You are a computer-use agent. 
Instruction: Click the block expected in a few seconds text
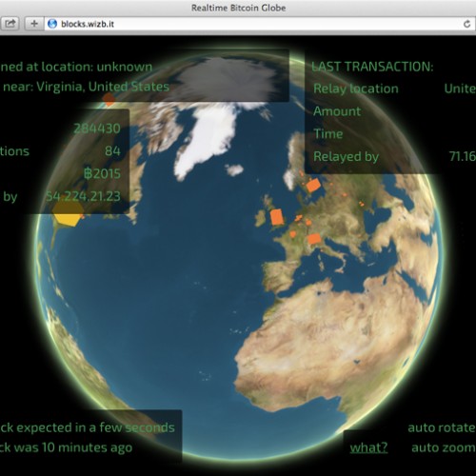click(88, 427)
